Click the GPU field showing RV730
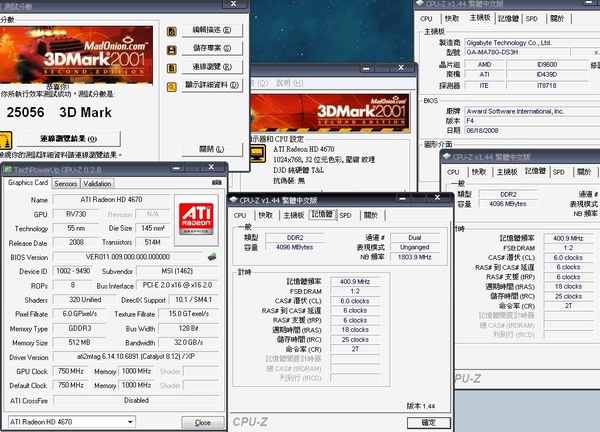 pos(76,214)
